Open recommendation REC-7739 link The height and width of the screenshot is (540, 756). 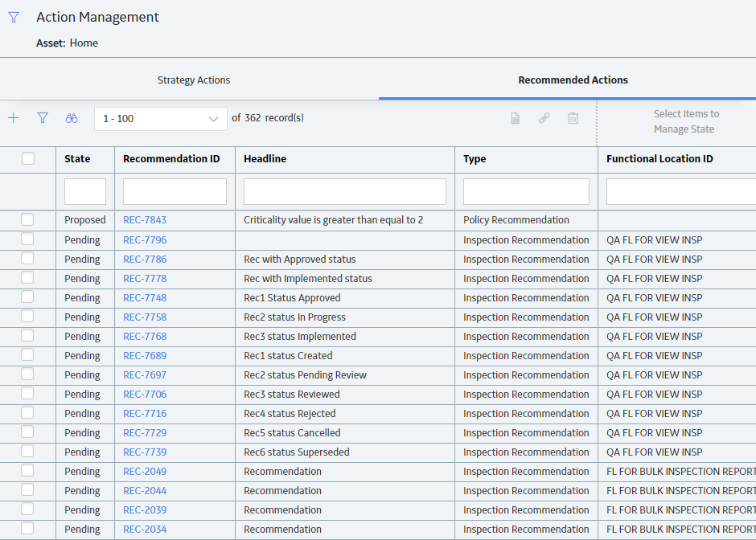(145, 452)
